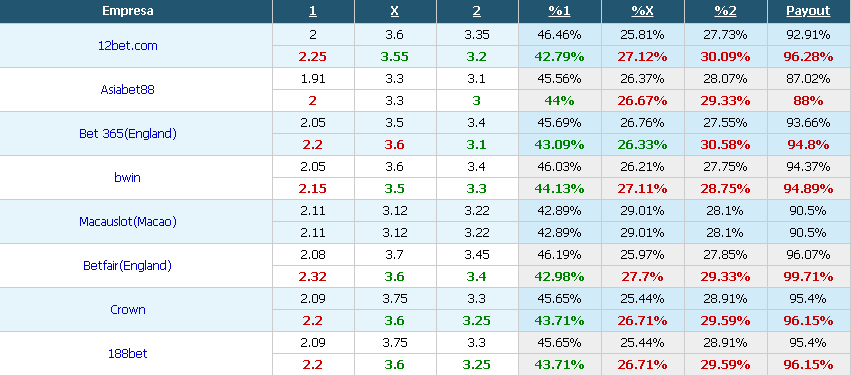Select Betfair's 99.71% payout cell

click(809, 276)
